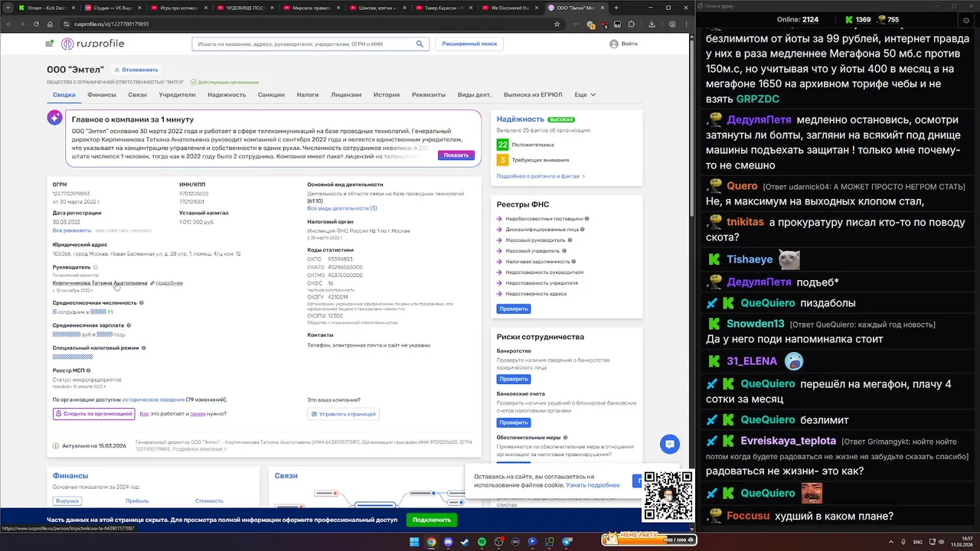
Task: Click Проверить under Банкротство
Action: [513, 379]
